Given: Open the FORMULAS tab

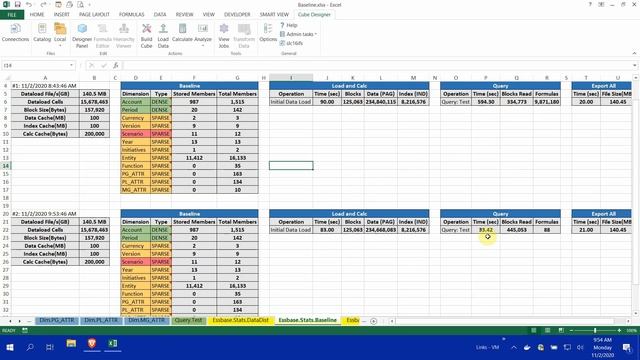Looking at the screenshot, I should 131,15.
